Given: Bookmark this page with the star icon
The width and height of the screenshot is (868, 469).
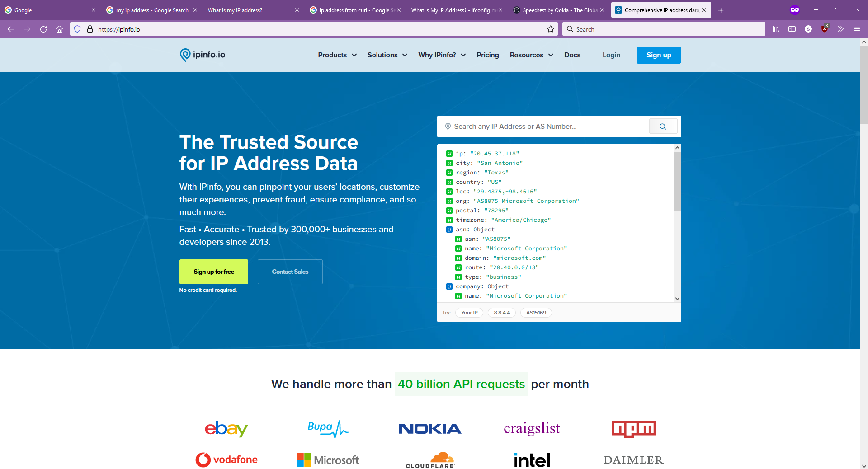Looking at the screenshot, I should (551, 29).
